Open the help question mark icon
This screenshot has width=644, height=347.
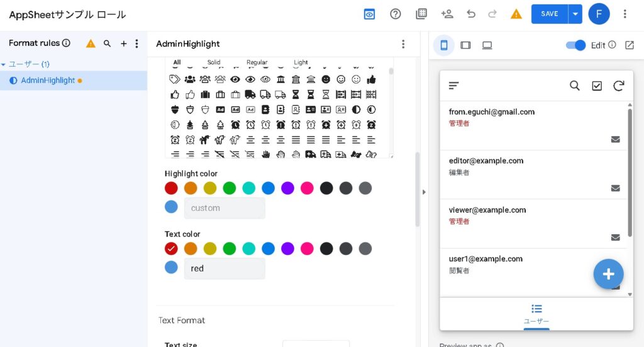click(x=396, y=14)
